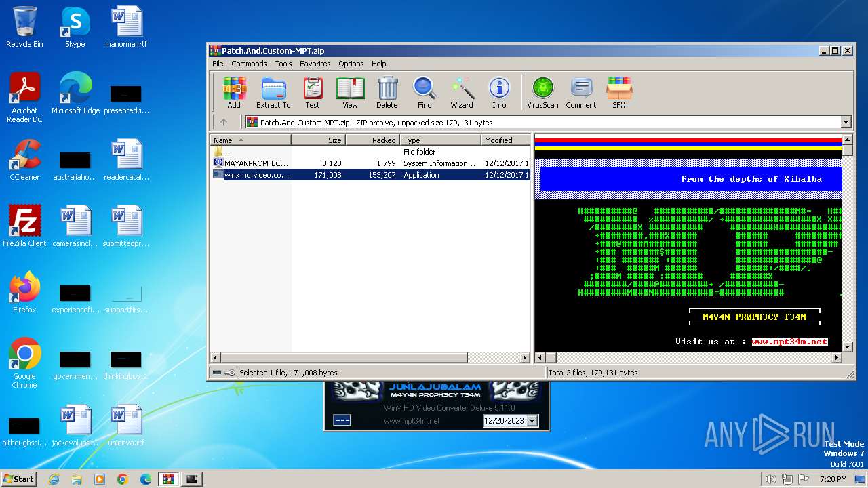Click the Delete toolbar icon
This screenshot has height=488, width=868.
point(387,92)
